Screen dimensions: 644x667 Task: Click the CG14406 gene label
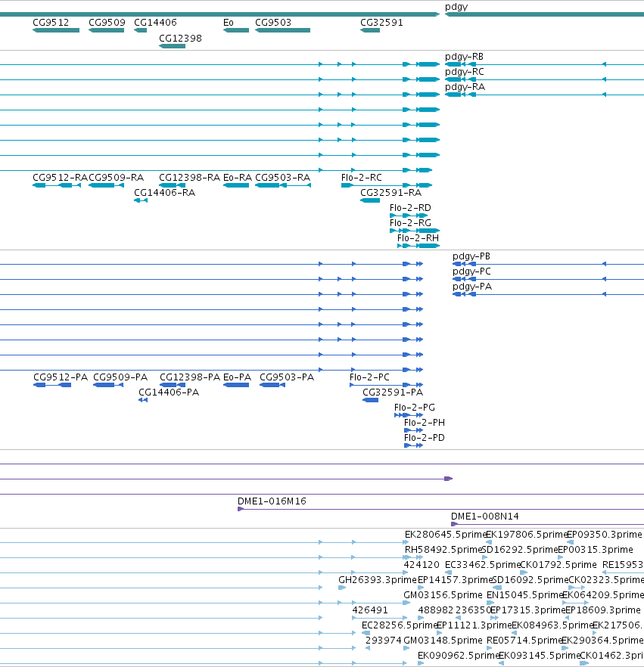[x=155, y=23]
